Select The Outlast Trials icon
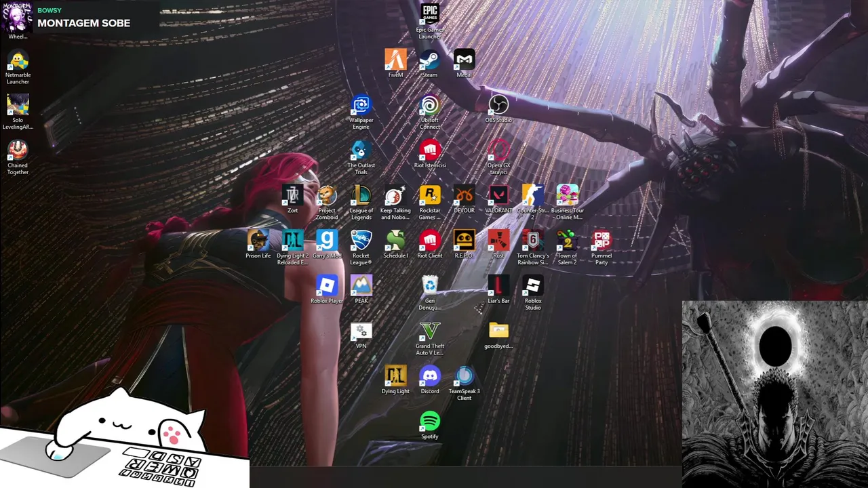The height and width of the screenshot is (488, 868). point(361,150)
